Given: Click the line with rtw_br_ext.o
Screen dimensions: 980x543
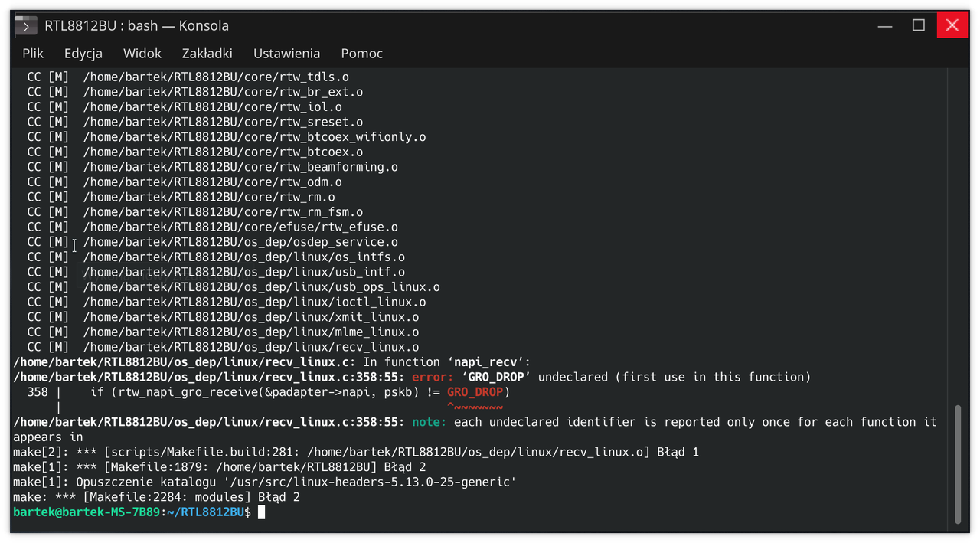Looking at the screenshot, I should 195,92.
